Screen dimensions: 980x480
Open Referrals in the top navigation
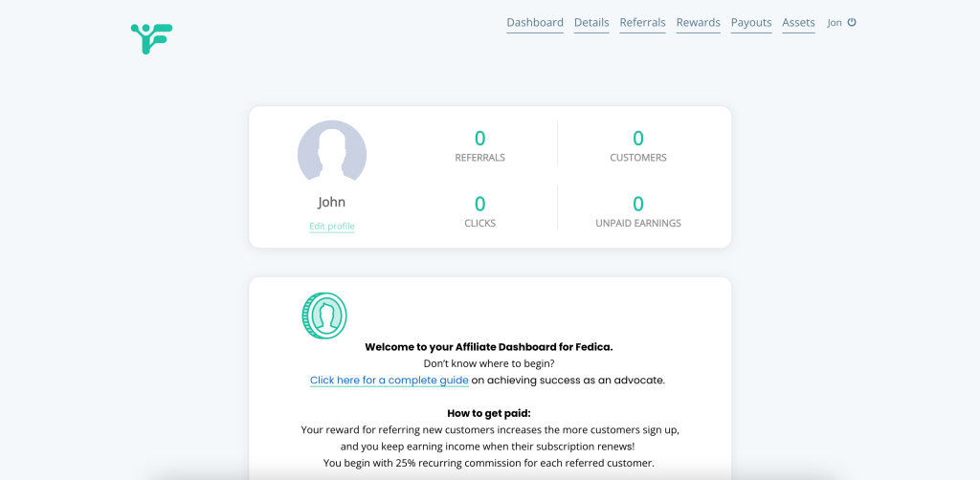tap(642, 23)
